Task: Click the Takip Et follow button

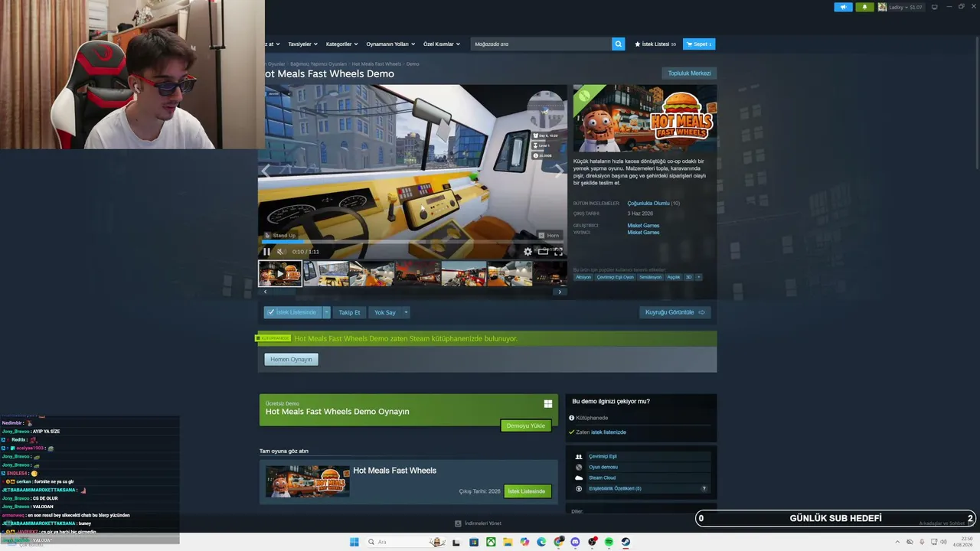Action: click(349, 312)
